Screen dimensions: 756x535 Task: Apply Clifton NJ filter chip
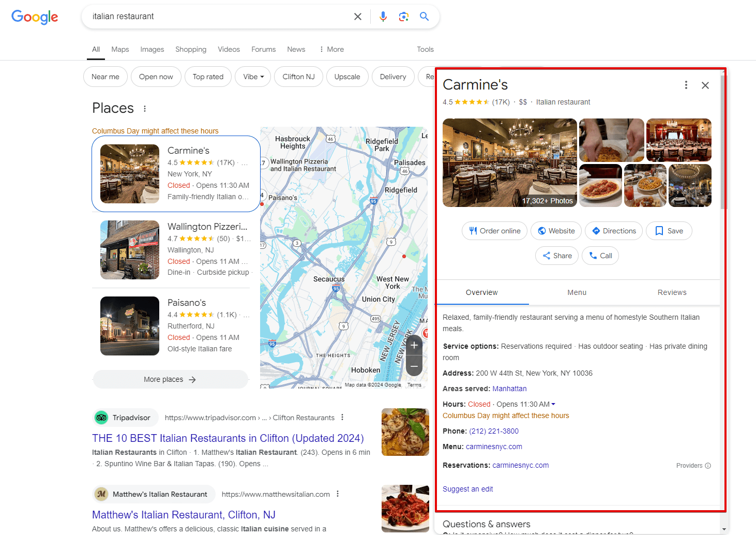(x=299, y=77)
